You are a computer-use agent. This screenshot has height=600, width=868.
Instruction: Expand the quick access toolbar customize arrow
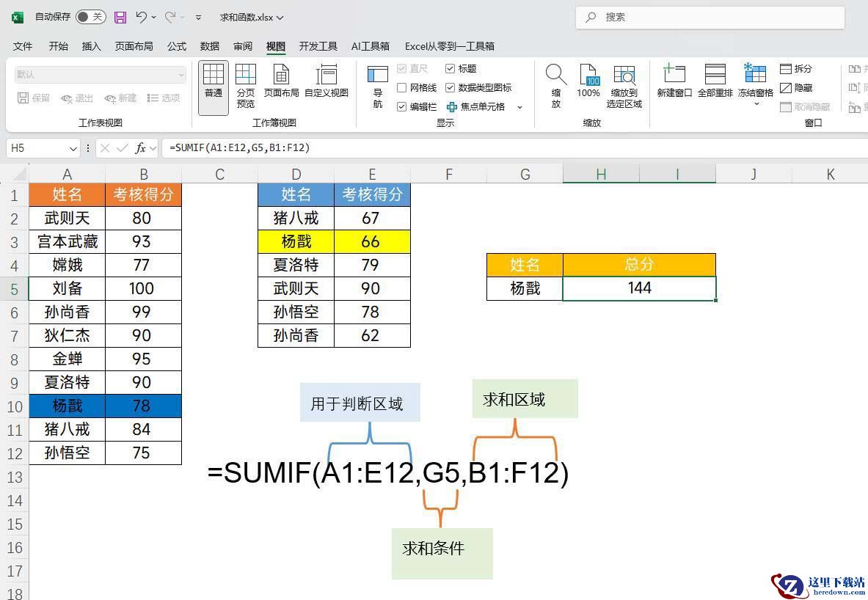198,17
